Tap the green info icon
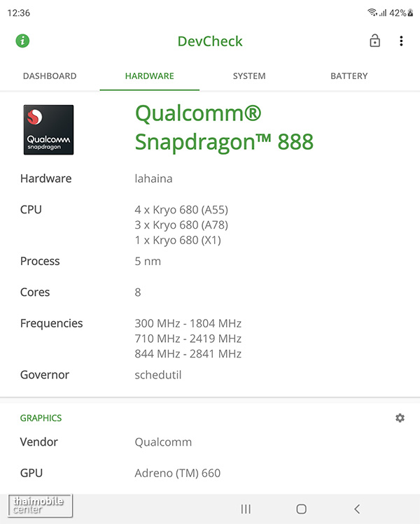This screenshot has width=420, height=524. click(23, 41)
